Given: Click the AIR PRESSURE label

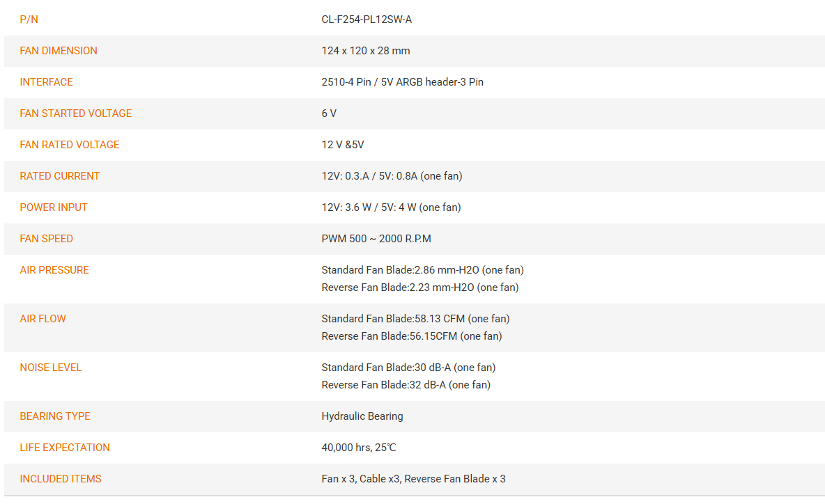Looking at the screenshot, I should coord(54,270).
